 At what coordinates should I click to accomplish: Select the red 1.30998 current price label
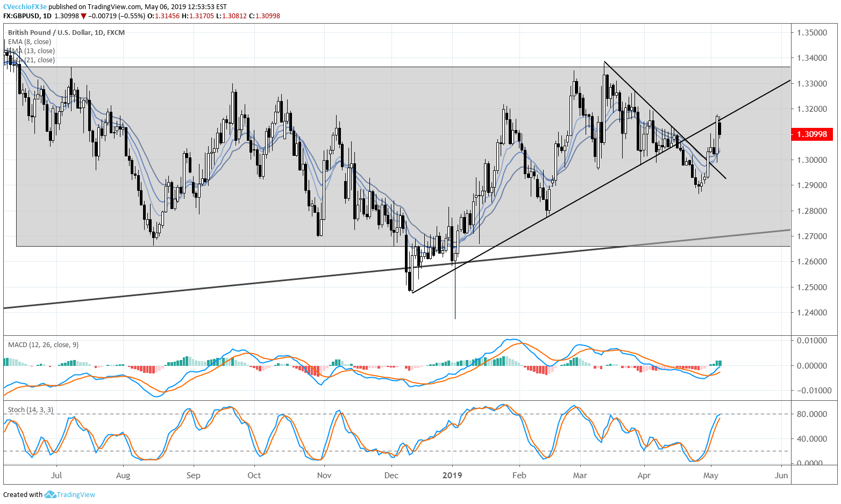(x=812, y=134)
